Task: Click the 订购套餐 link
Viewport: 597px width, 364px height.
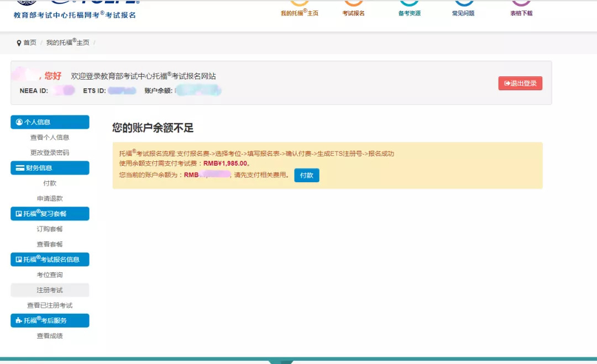Action: coord(50,229)
